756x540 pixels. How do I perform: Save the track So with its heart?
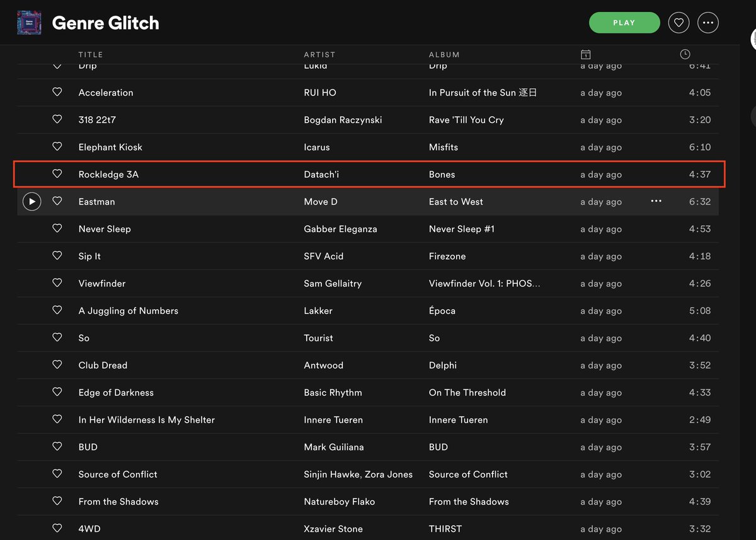pos(57,337)
